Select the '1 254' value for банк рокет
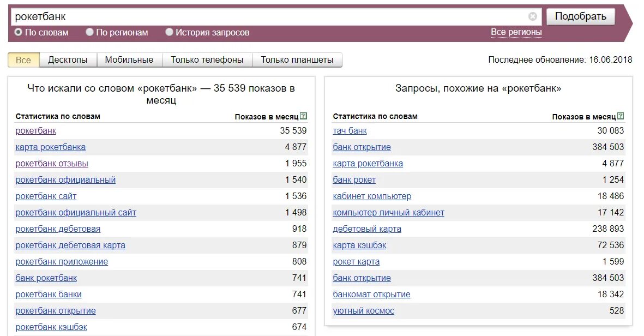644x336 pixels. pos(613,180)
